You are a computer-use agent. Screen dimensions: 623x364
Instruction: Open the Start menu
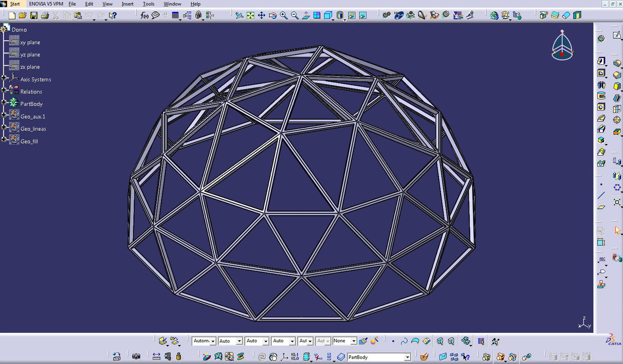point(15,4)
